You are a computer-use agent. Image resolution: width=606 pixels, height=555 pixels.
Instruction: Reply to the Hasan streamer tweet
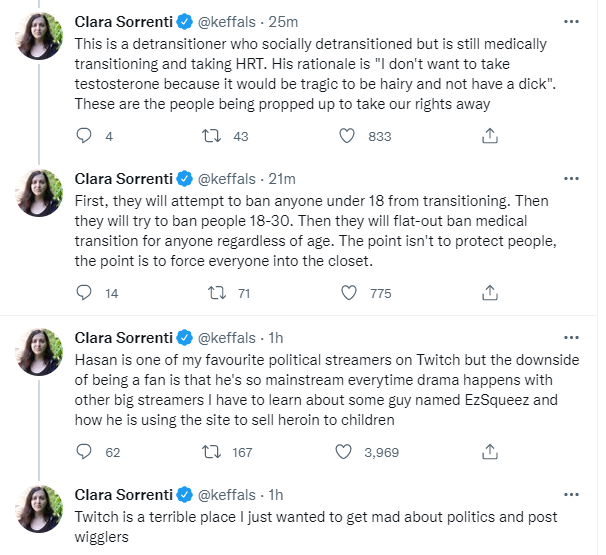(x=85, y=451)
